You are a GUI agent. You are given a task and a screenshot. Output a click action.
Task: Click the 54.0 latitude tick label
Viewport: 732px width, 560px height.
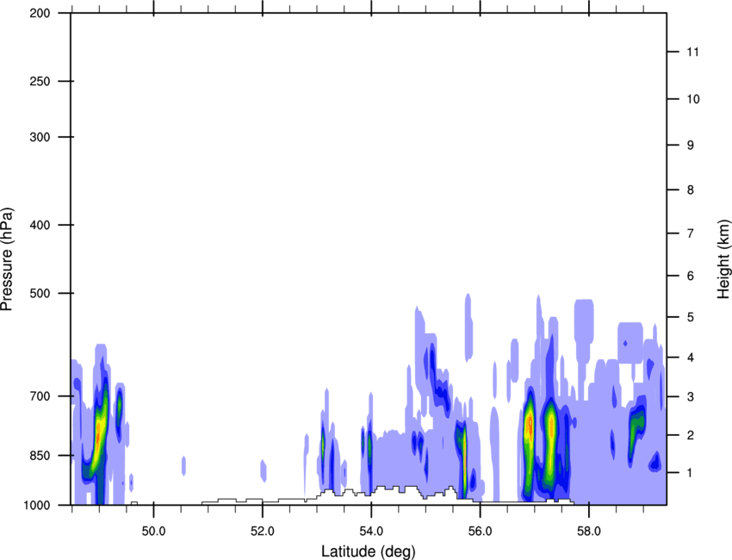pos(371,532)
